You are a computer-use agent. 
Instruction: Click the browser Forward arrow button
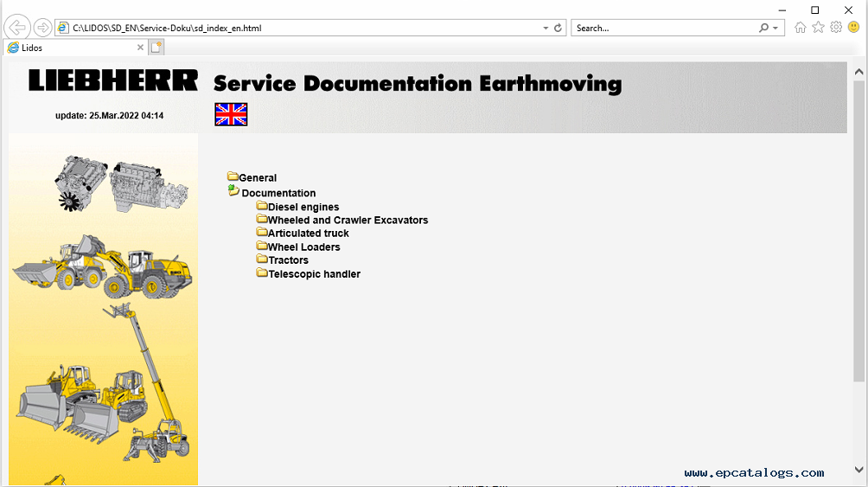point(42,27)
